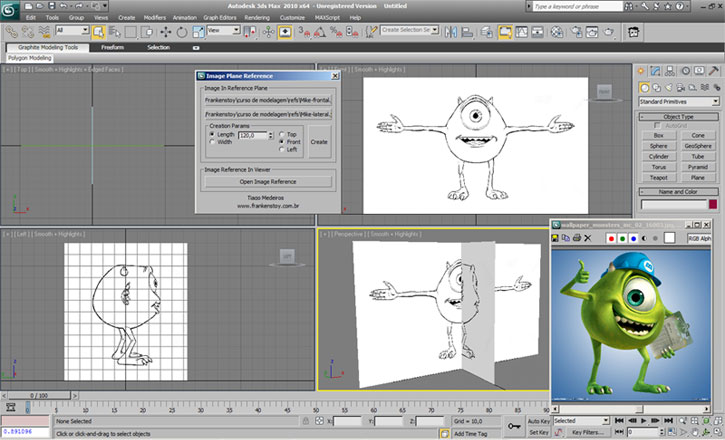
Task: Click the Window/Crossing selection icon
Action: (147, 32)
